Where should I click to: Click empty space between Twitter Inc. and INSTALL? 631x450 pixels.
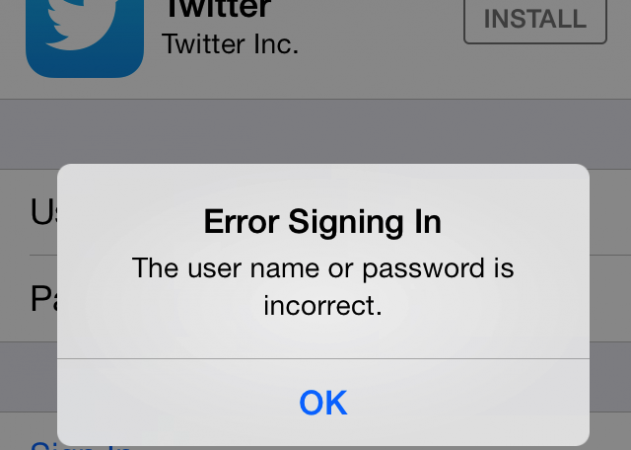tap(380, 36)
